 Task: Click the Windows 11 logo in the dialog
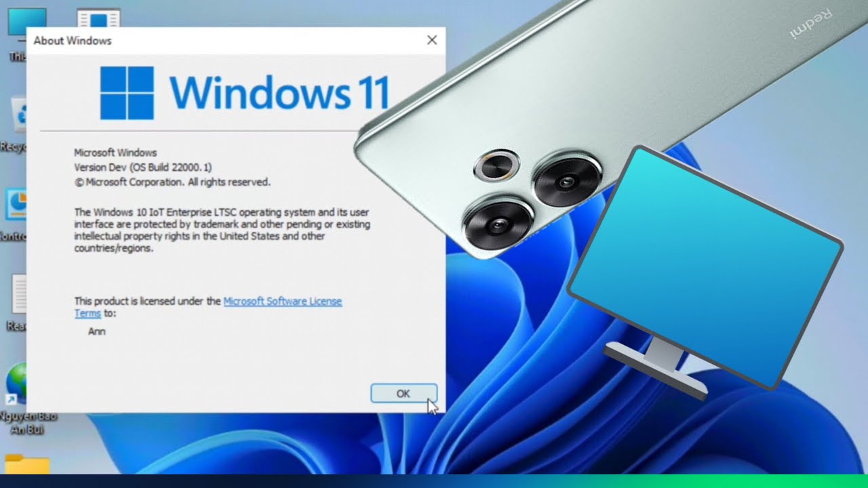coord(245,93)
